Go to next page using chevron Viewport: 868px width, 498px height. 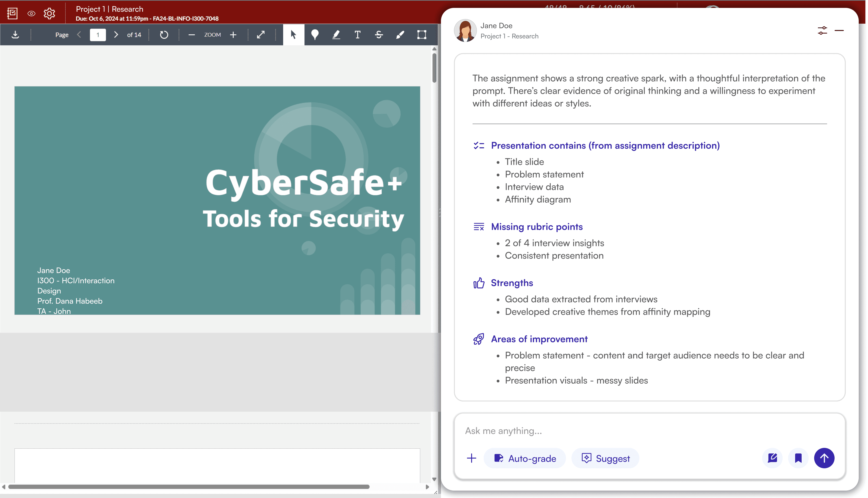116,35
